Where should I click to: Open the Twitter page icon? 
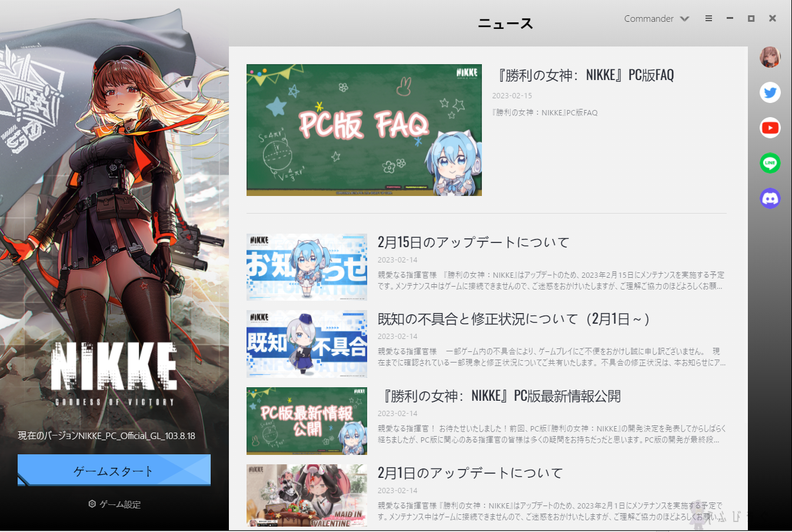coord(770,92)
